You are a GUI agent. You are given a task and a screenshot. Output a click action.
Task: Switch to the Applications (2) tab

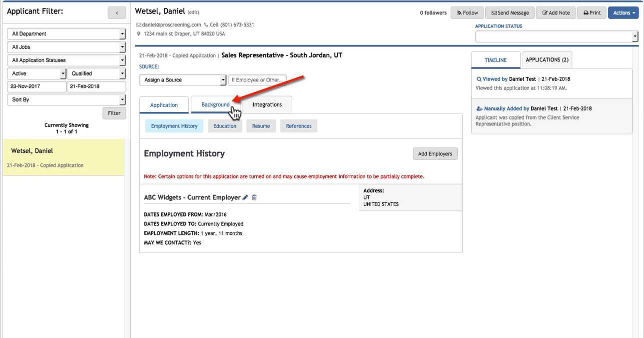[x=547, y=60]
